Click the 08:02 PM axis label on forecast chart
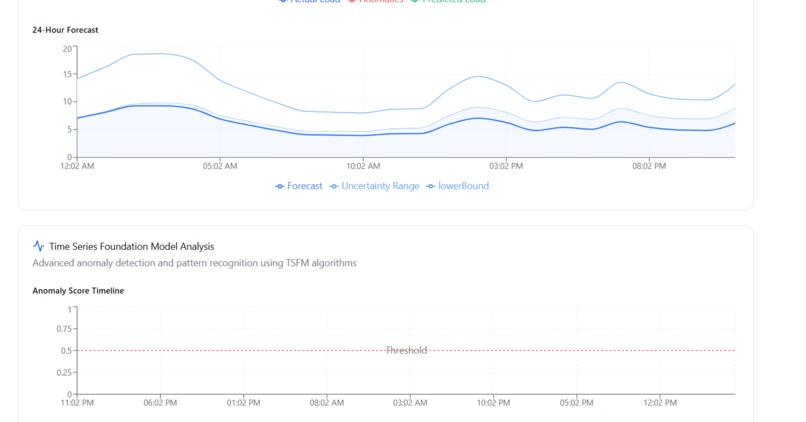This screenshot has width=806, height=422. pos(649,167)
